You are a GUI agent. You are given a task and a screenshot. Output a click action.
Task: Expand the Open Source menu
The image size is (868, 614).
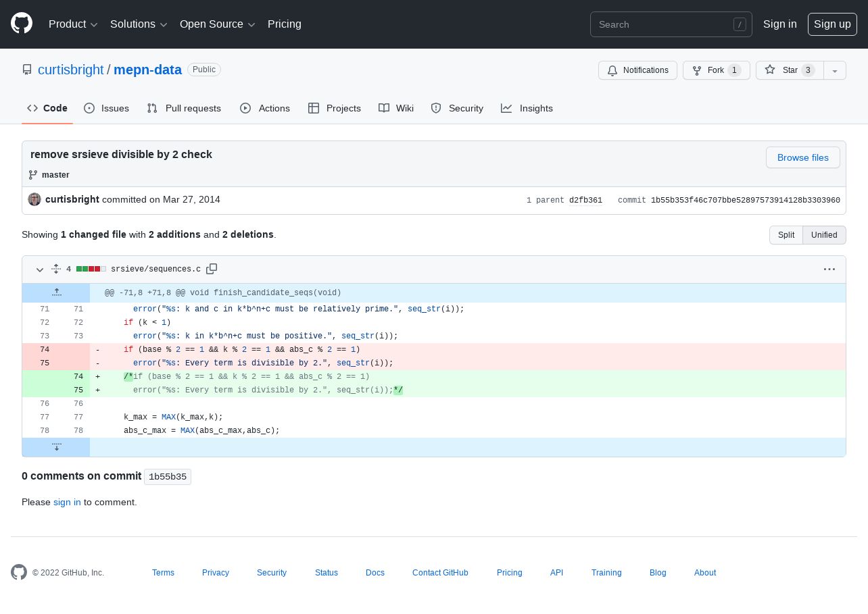coord(218,24)
